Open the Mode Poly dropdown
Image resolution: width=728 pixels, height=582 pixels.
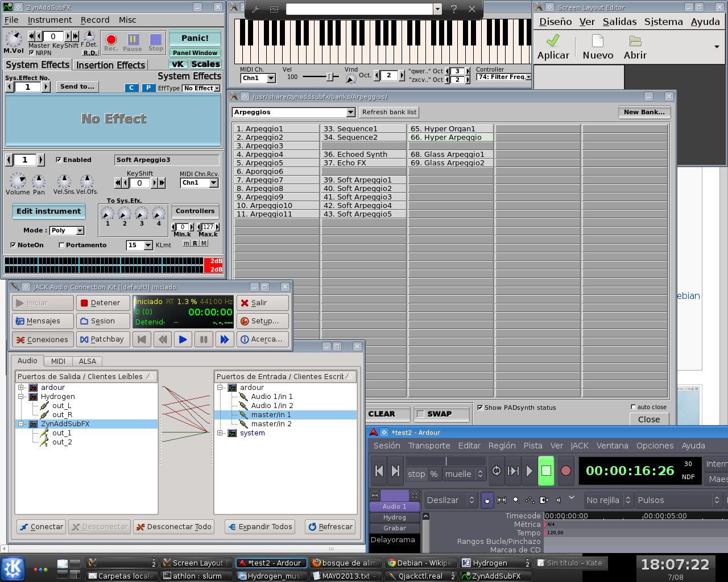(67, 230)
